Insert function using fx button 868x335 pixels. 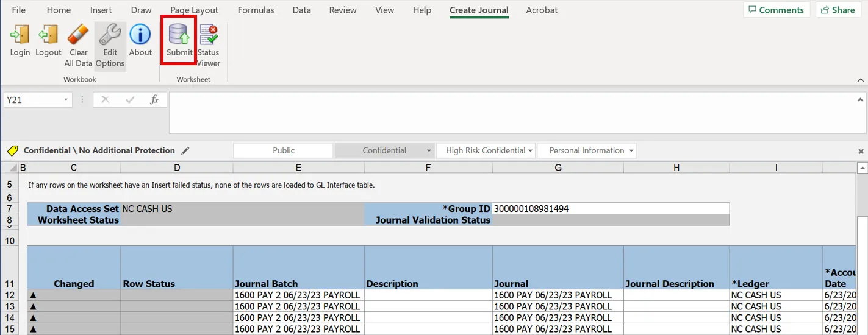154,100
